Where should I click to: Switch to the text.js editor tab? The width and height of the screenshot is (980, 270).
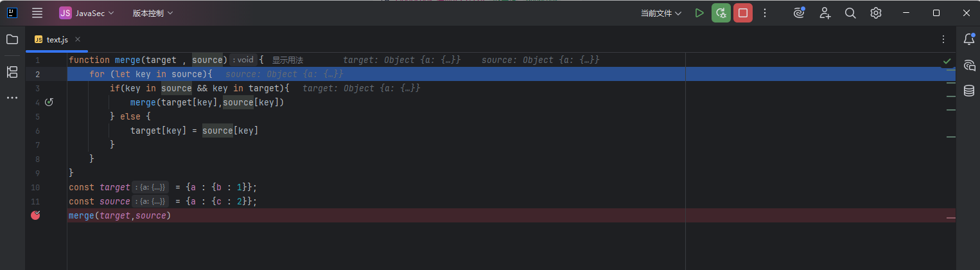(57, 39)
